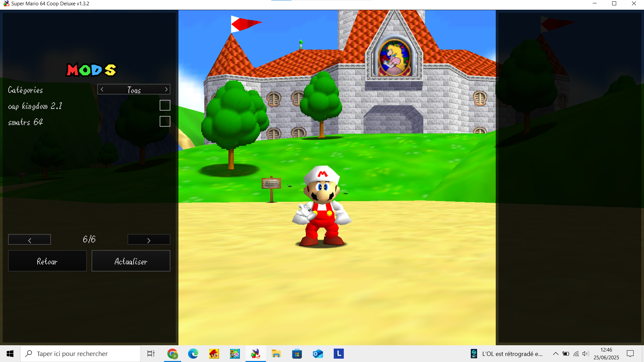Select previous category with left arrow
The height and width of the screenshot is (362, 644).
[x=102, y=89]
